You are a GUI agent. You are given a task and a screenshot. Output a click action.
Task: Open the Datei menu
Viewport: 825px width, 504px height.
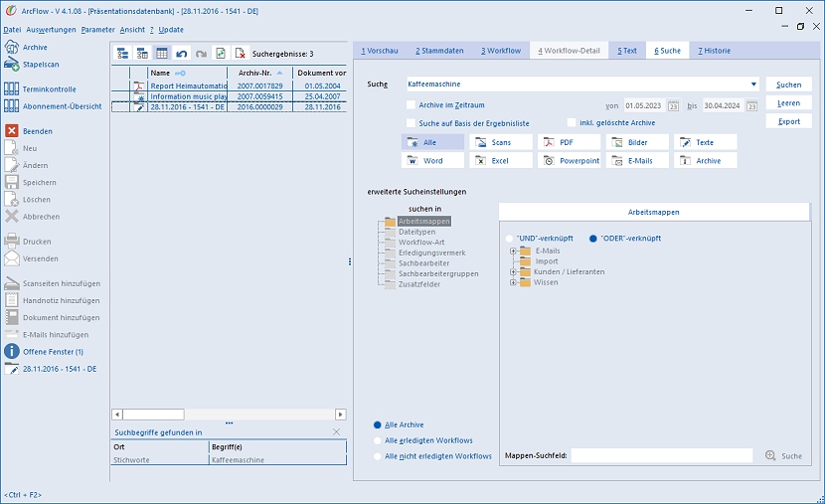(12, 30)
